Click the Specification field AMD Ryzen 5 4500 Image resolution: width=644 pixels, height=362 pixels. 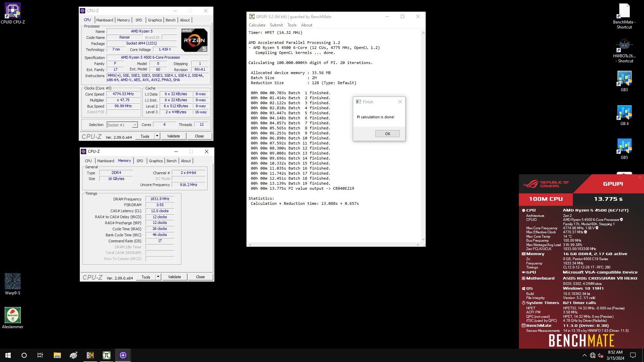click(158, 57)
